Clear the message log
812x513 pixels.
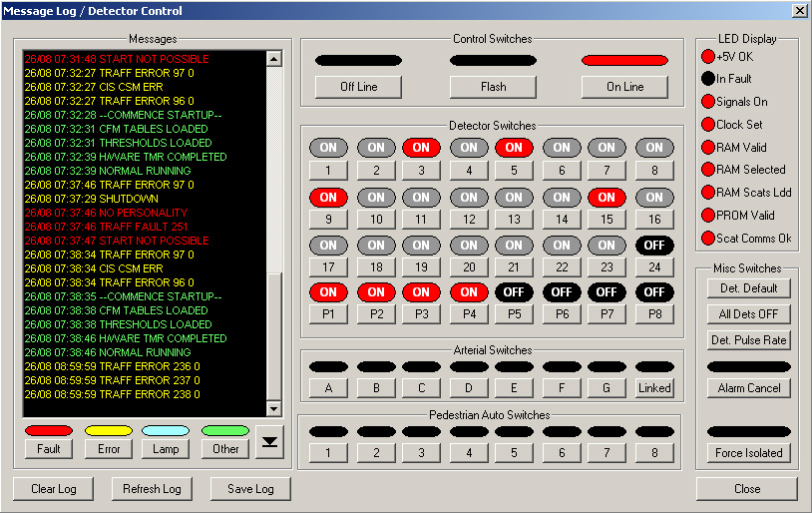[x=53, y=489]
